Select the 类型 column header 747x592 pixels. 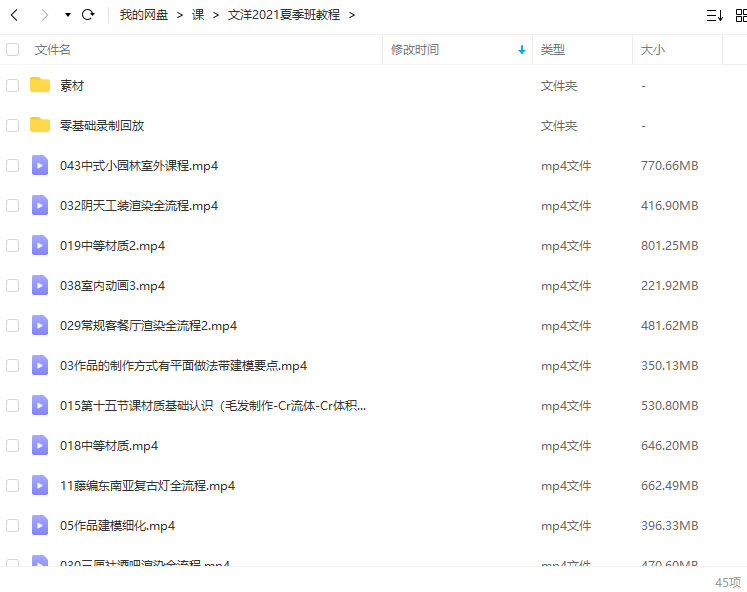click(552, 49)
